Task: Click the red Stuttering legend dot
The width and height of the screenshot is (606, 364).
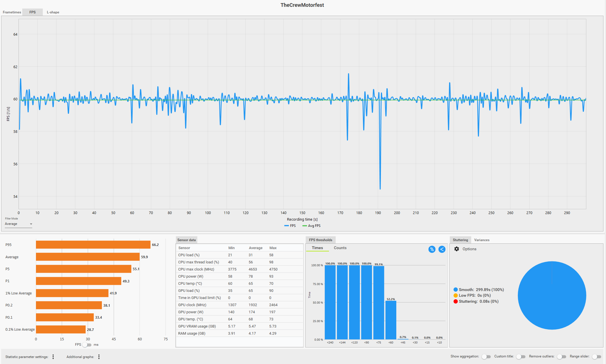Action: [x=455, y=302]
